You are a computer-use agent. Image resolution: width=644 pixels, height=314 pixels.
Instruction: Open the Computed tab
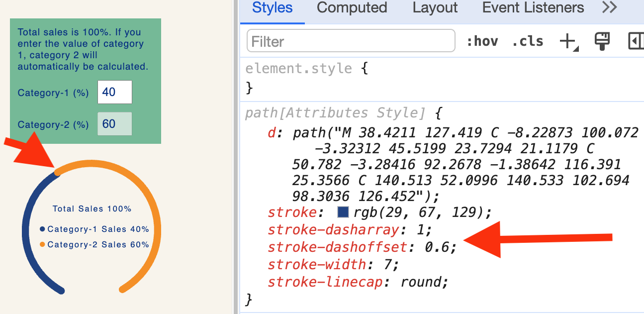[352, 8]
